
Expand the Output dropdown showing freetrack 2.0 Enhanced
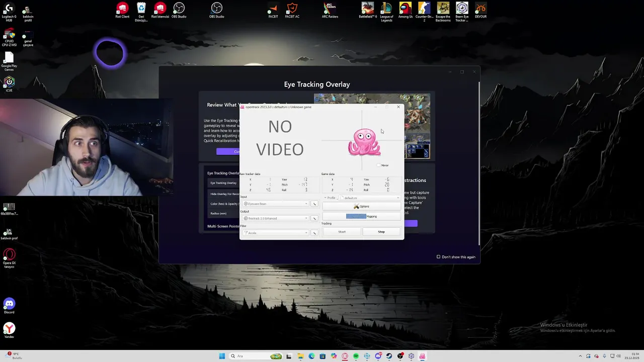[x=275, y=218]
